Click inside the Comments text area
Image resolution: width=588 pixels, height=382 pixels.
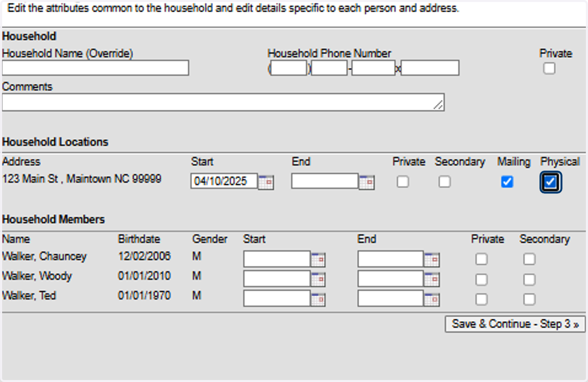(x=223, y=102)
